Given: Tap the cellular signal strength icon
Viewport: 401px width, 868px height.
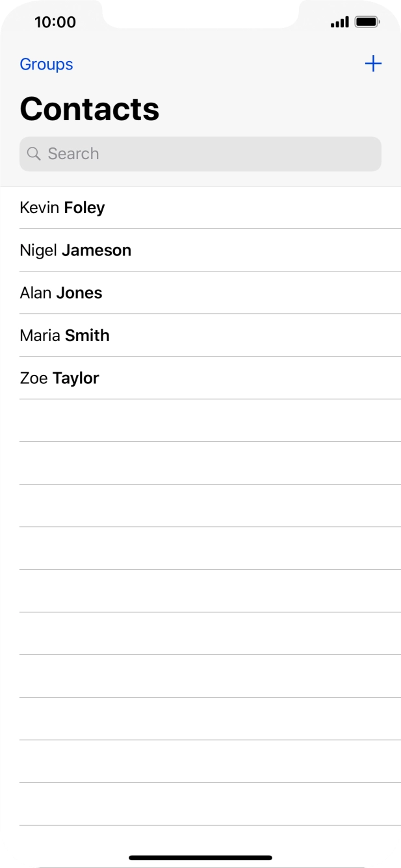Looking at the screenshot, I should point(339,23).
